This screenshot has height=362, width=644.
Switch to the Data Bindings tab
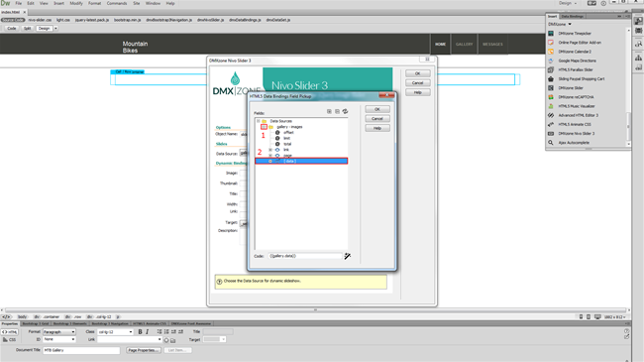click(572, 17)
